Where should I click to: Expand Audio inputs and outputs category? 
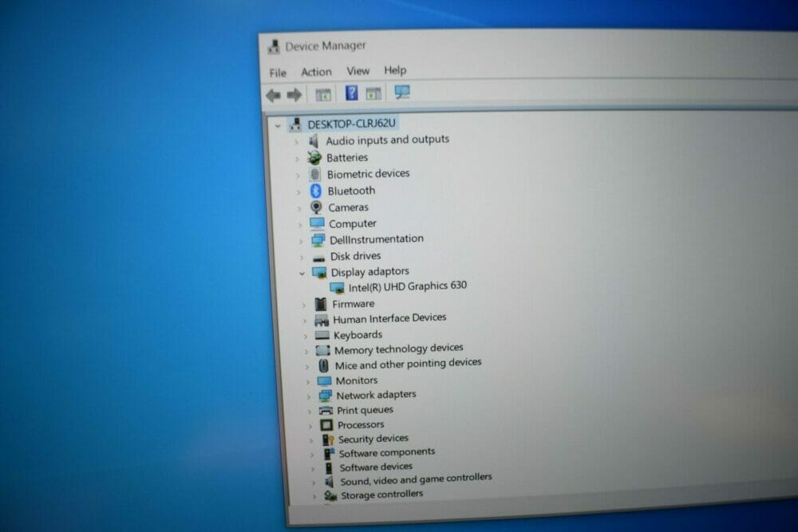pos(297,142)
